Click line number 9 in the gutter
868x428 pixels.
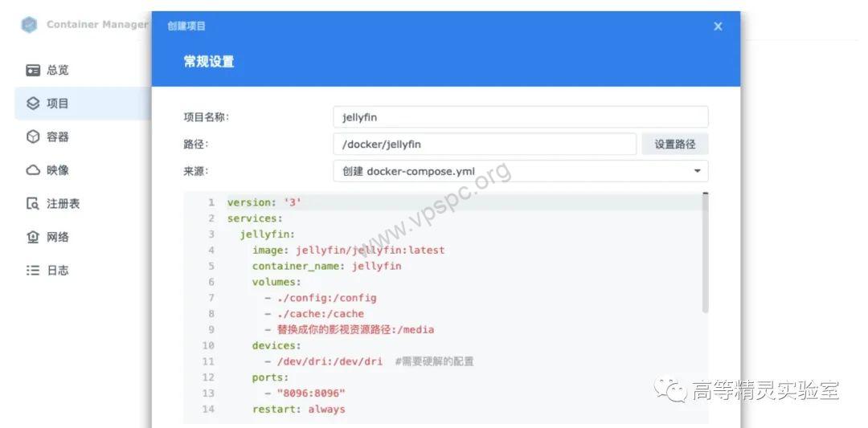(x=211, y=329)
